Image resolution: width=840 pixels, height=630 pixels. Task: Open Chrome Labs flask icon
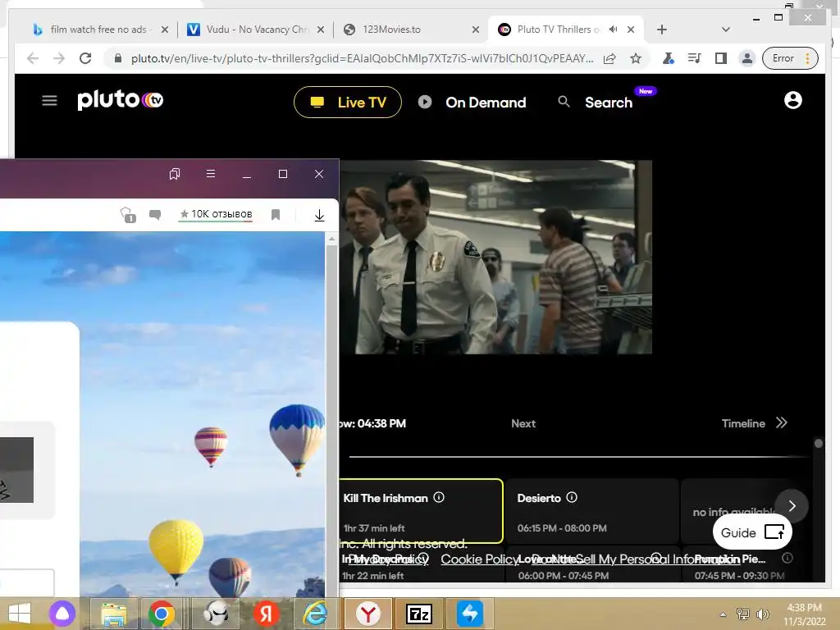click(x=668, y=58)
